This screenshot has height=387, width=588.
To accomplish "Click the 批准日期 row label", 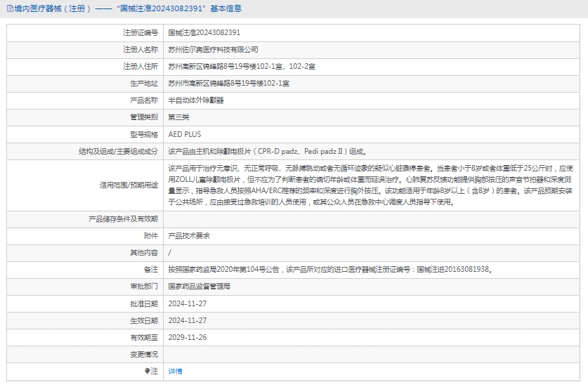I will point(144,303).
